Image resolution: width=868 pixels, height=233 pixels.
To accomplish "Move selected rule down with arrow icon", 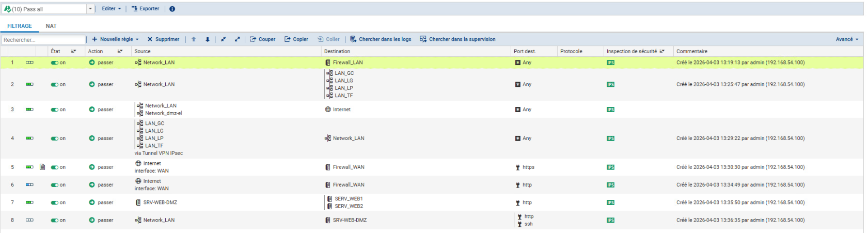I will point(208,39).
